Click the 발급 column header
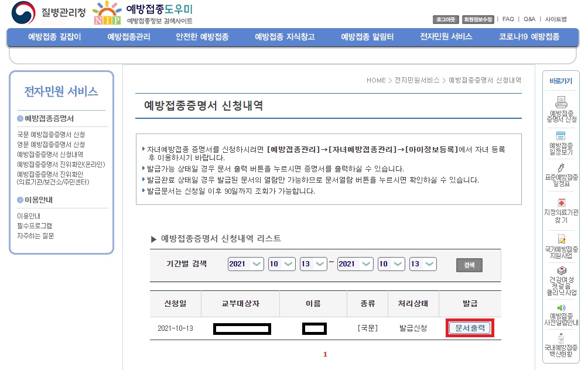The width and height of the screenshot is (588, 370). click(470, 304)
